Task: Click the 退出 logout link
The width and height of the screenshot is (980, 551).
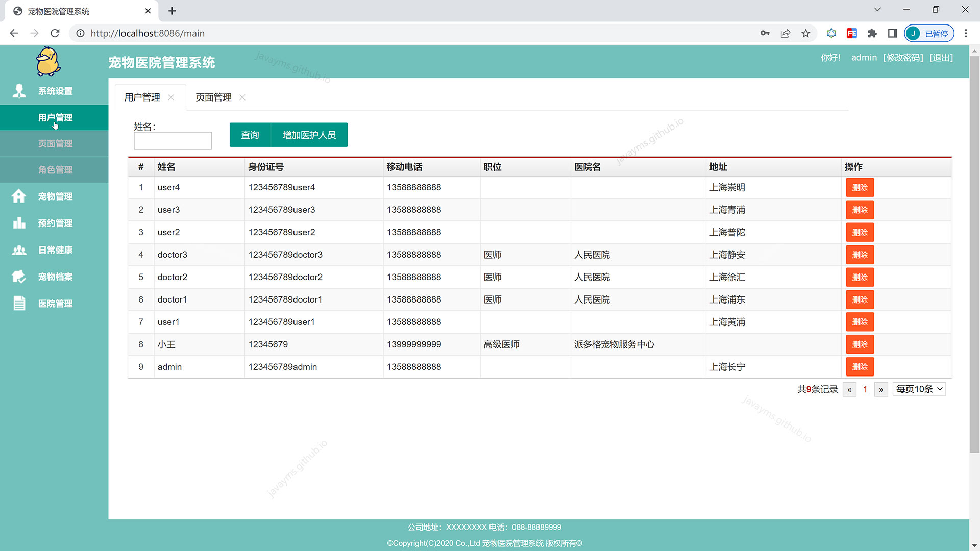Action: 941,58
